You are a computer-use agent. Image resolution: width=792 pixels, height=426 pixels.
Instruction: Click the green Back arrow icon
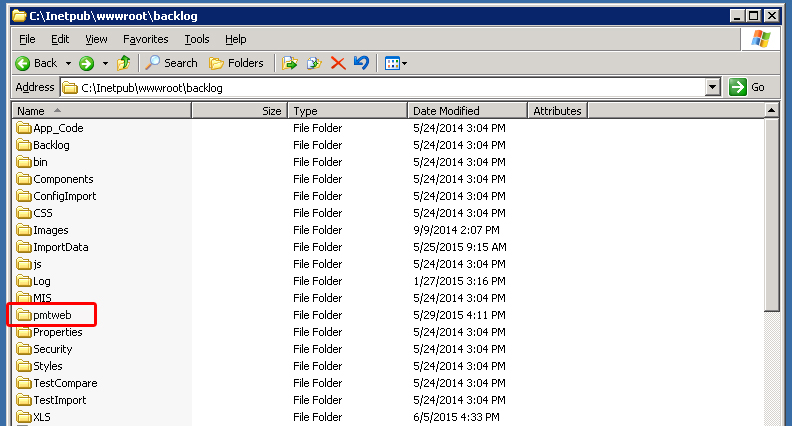coord(23,63)
